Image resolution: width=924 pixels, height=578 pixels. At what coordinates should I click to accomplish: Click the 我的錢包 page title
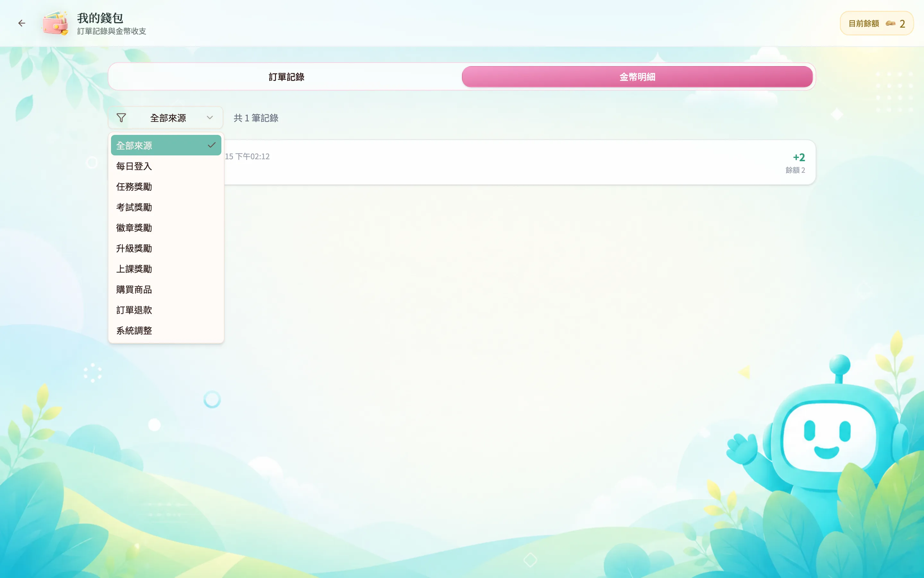click(x=100, y=18)
